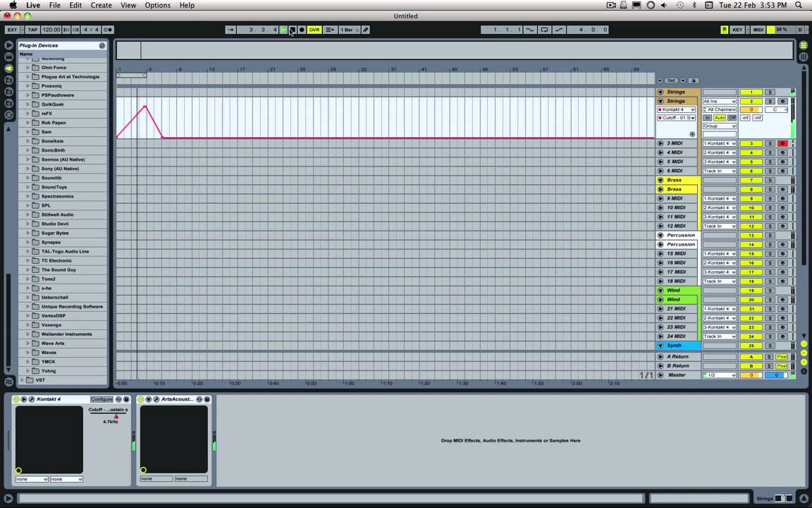This screenshot has width=812, height=508.
Task: Click the Punch-Out switch
Action: [x=559, y=30]
